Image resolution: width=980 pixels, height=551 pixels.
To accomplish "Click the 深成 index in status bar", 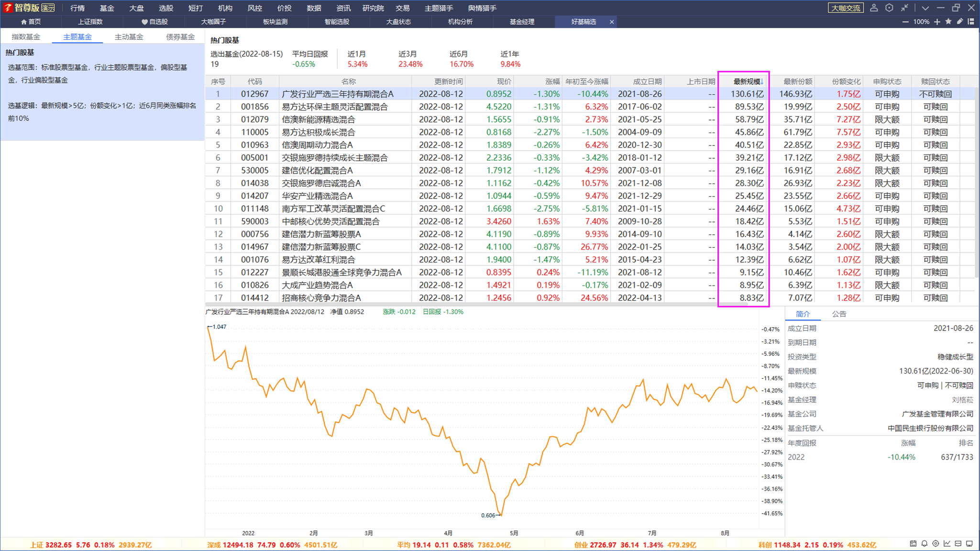I will point(272,545).
